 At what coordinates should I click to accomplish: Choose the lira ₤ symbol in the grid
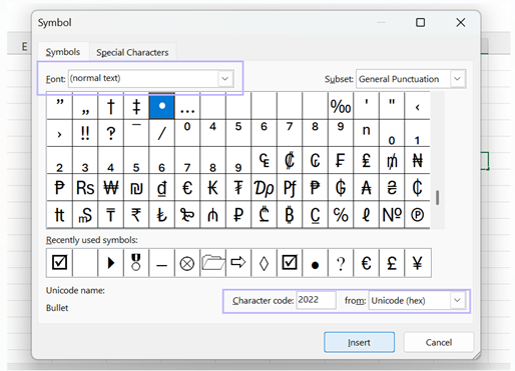pyautogui.click(x=366, y=160)
